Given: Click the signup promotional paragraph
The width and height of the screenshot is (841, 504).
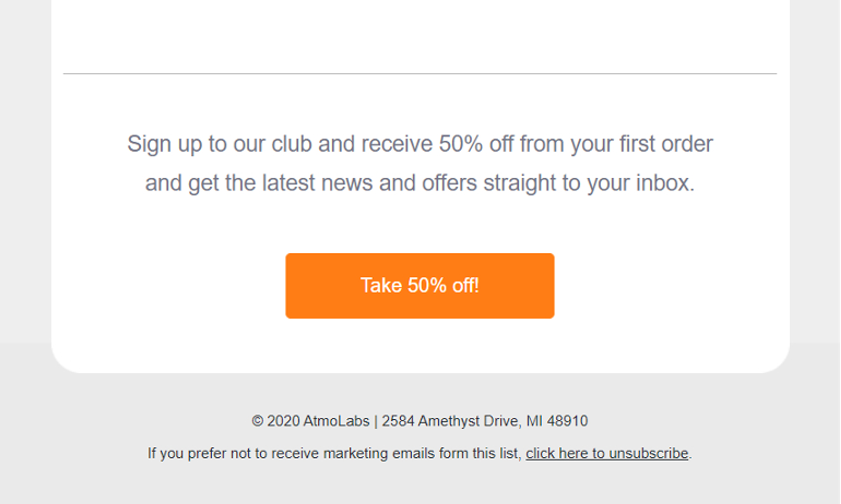Looking at the screenshot, I should [420, 163].
